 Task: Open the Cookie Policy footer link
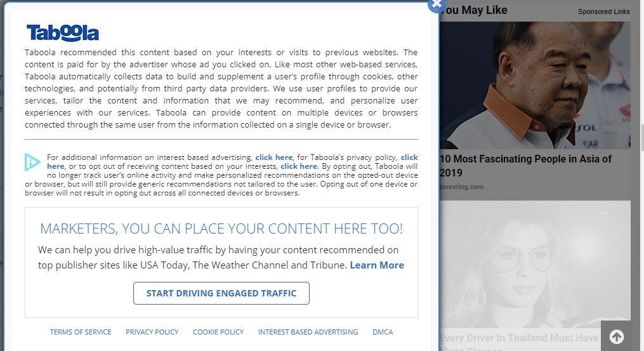click(x=218, y=332)
